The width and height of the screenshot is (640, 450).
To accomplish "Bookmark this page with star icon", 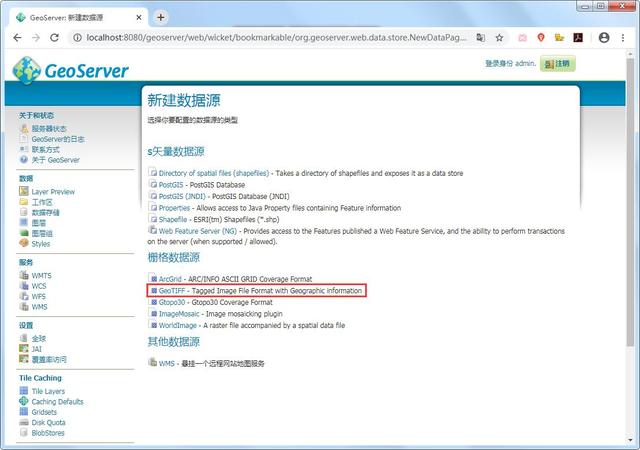I will 499,38.
